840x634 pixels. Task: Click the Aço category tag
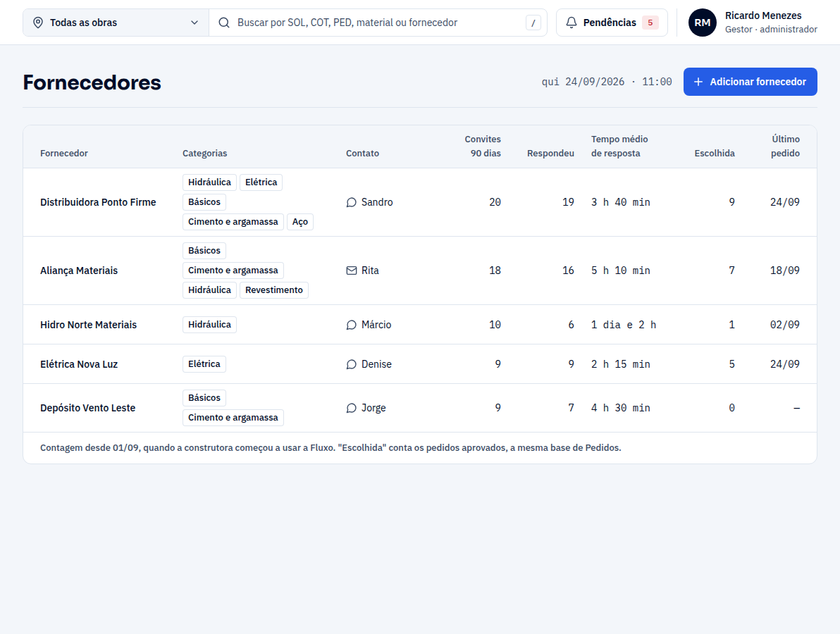[x=300, y=222]
